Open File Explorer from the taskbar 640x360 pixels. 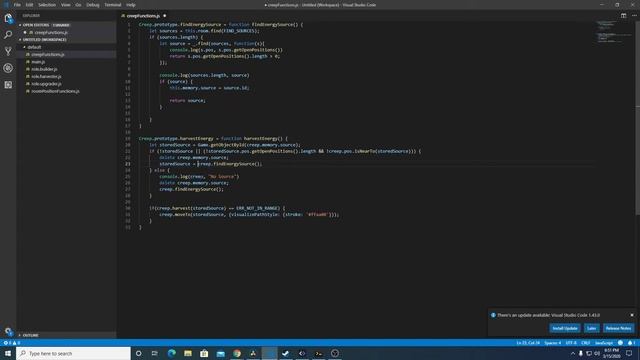pos(188,353)
